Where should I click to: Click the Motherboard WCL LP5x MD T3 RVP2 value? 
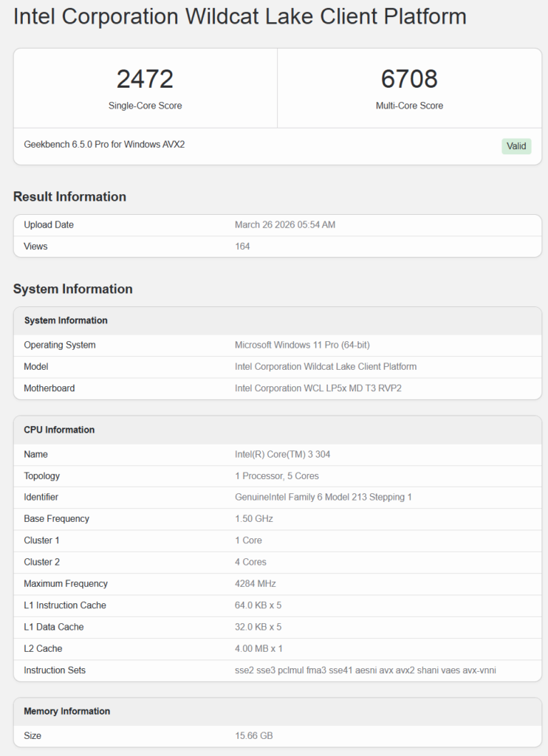coord(318,388)
